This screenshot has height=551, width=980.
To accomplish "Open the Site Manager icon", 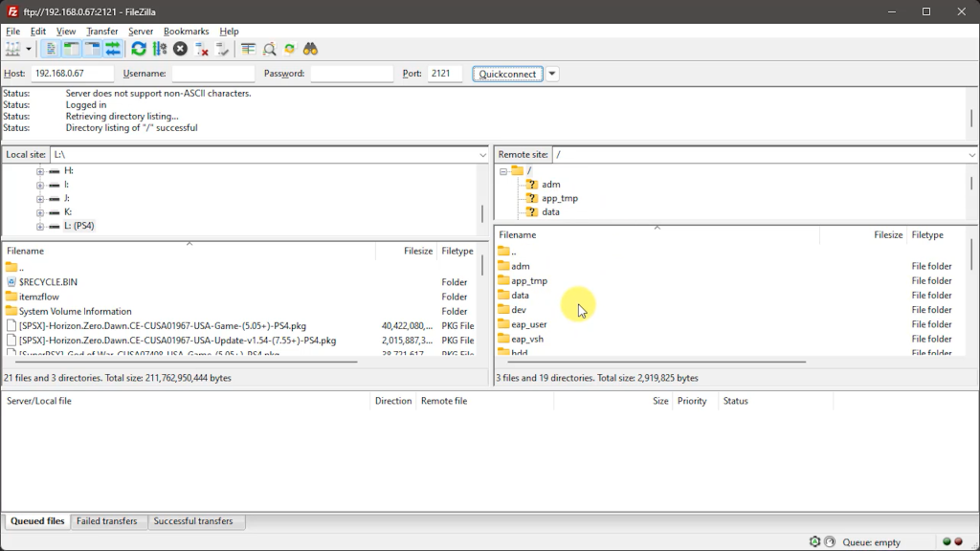I will (12, 49).
